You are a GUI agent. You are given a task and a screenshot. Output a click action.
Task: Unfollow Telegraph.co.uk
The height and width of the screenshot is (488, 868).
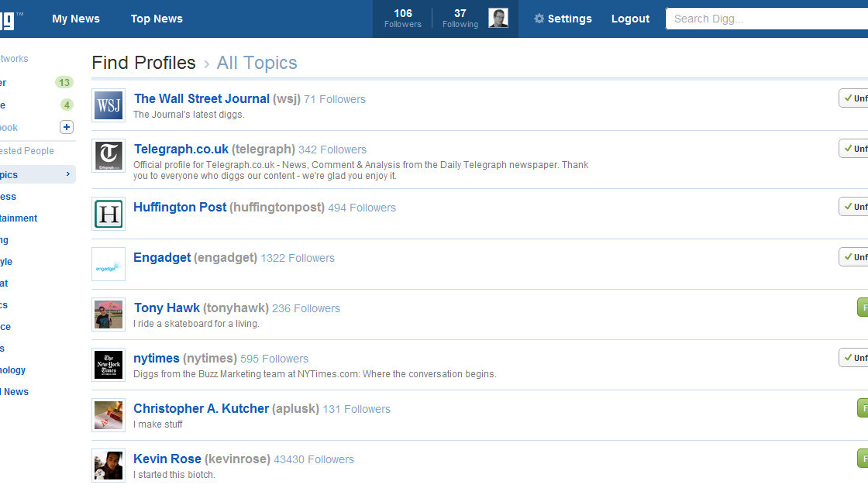click(853, 148)
